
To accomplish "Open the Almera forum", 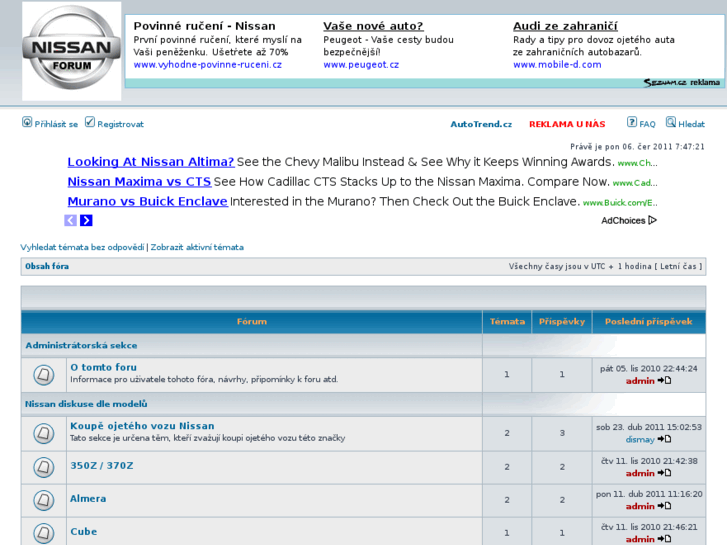I will [88, 499].
